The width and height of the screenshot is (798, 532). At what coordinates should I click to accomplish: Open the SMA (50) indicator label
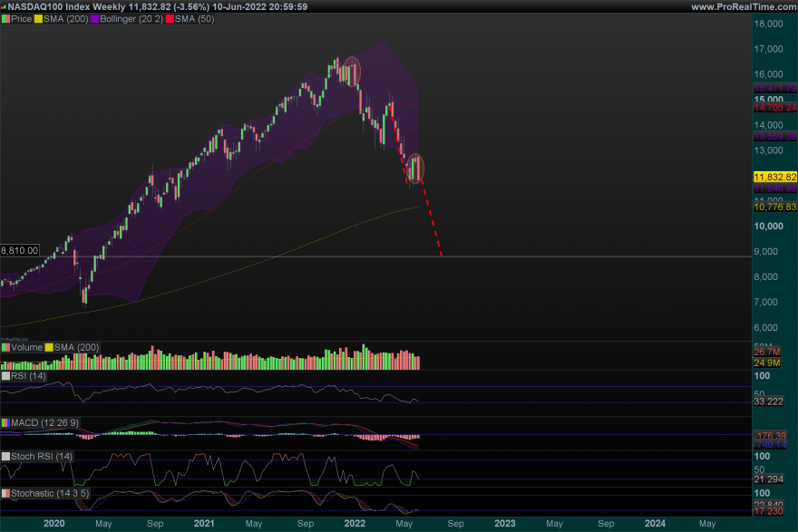(x=194, y=19)
